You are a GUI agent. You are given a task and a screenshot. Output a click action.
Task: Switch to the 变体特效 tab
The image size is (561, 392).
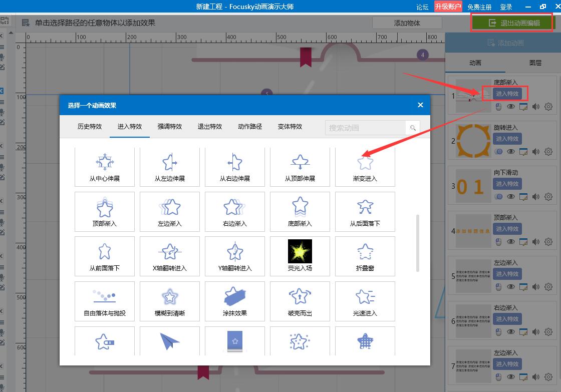(290, 127)
